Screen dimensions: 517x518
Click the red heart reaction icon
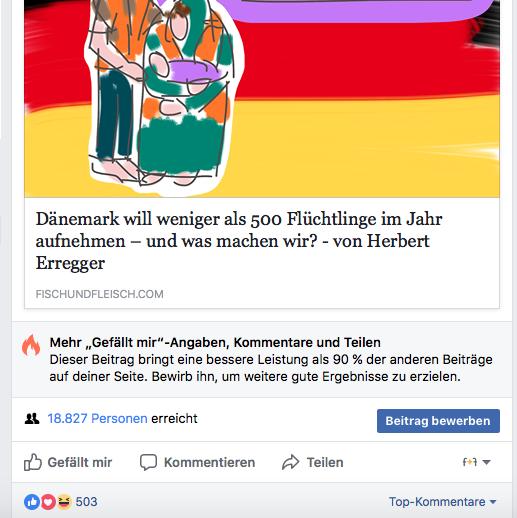pyautogui.click(x=48, y=502)
